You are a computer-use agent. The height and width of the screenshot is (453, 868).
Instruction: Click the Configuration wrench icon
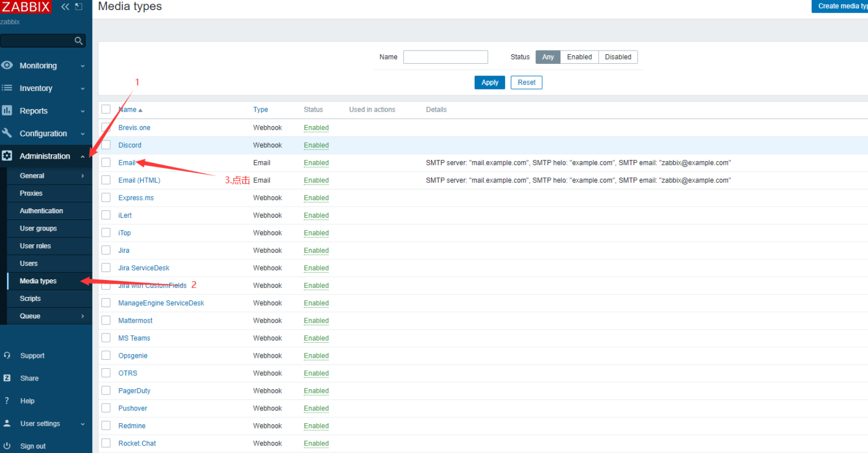(x=7, y=133)
